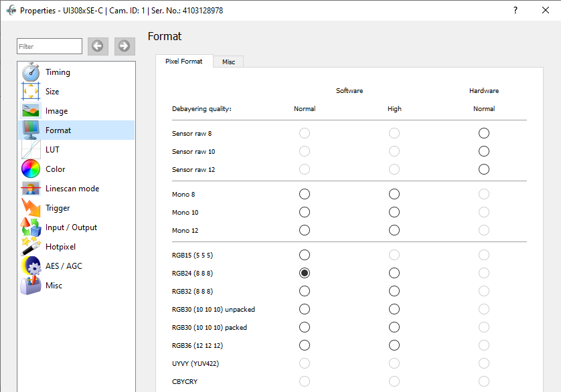The width and height of the screenshot is (561, 392).
Task: Go forward with the right arrow button
Action: coord(125,46)
